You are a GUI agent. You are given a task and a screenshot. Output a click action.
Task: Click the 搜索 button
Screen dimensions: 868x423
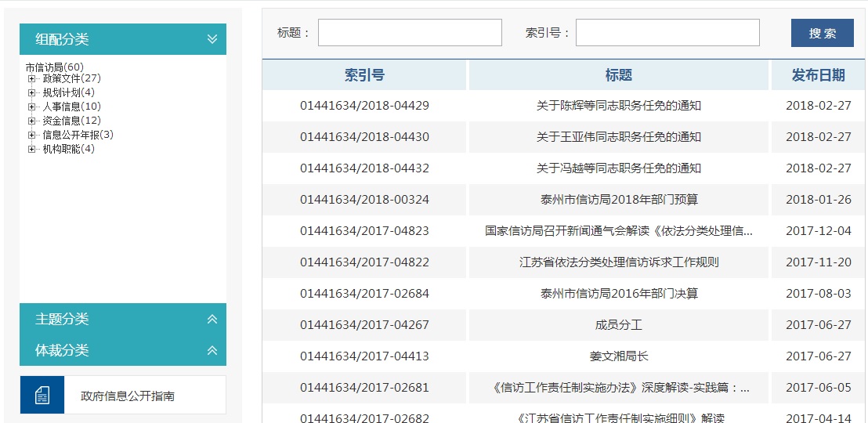click(x=823, y=33)
